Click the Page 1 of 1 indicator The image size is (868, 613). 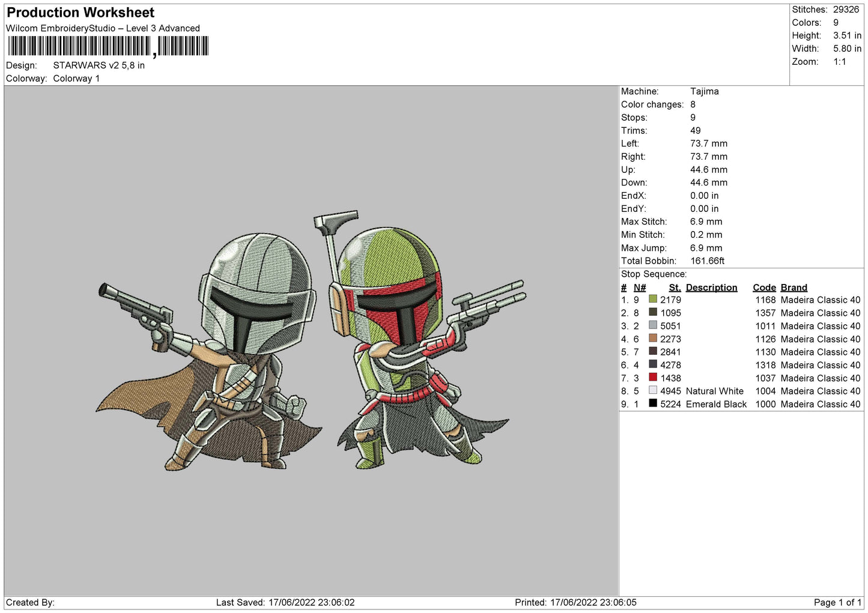pyautogui.click(x=837, y=602)
